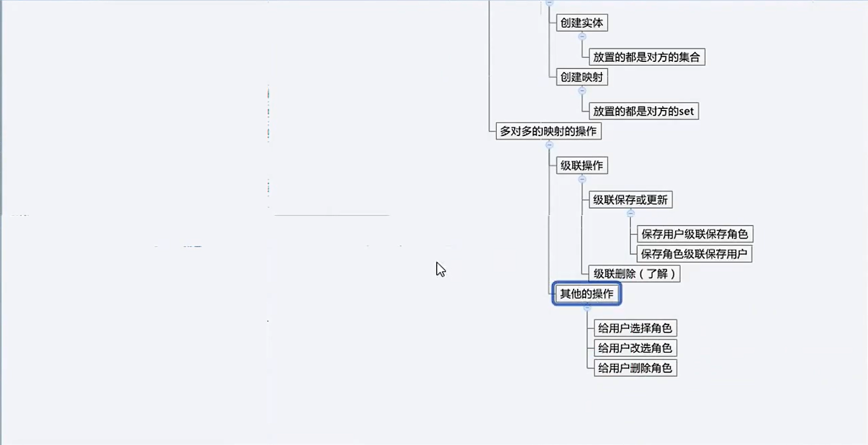Select the 创建映射 node
Screen dimensions: 868x445
point(582,77)
